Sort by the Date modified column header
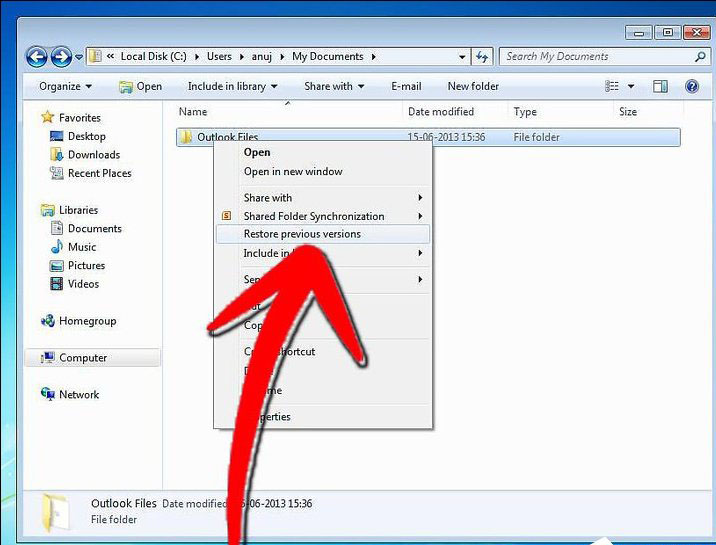This screenshot has width=716, height=545. pyautogui.click(x=441, y=112)
